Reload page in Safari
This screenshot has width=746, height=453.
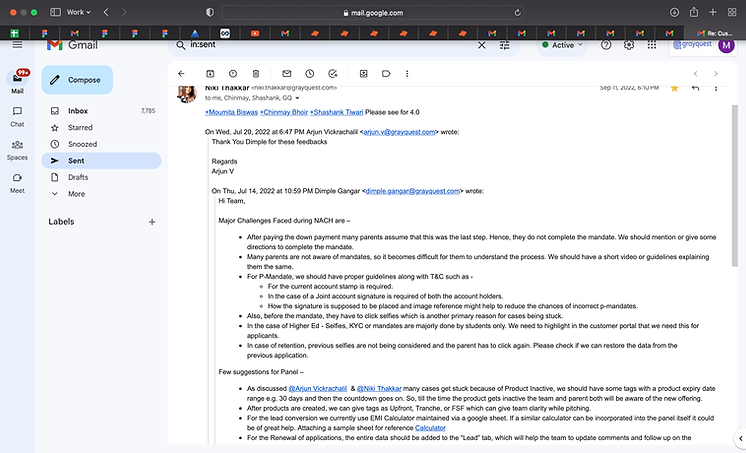click(x=517, y=13)
